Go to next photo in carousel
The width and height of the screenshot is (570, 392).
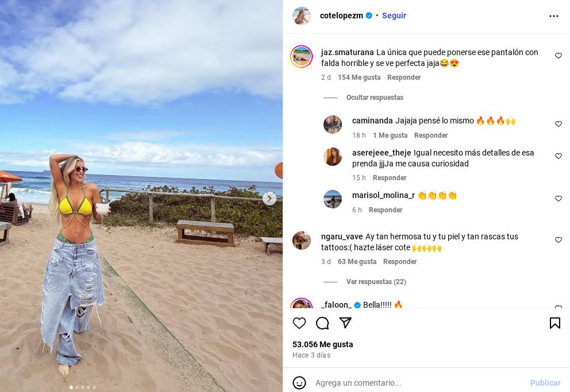pos(269,199)
